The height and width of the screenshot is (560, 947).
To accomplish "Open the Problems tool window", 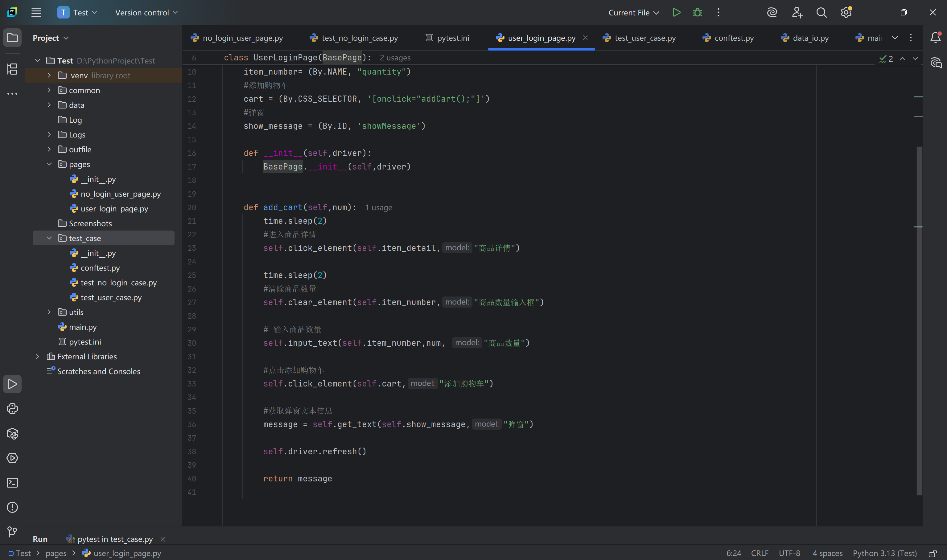I will click(12, 508).
